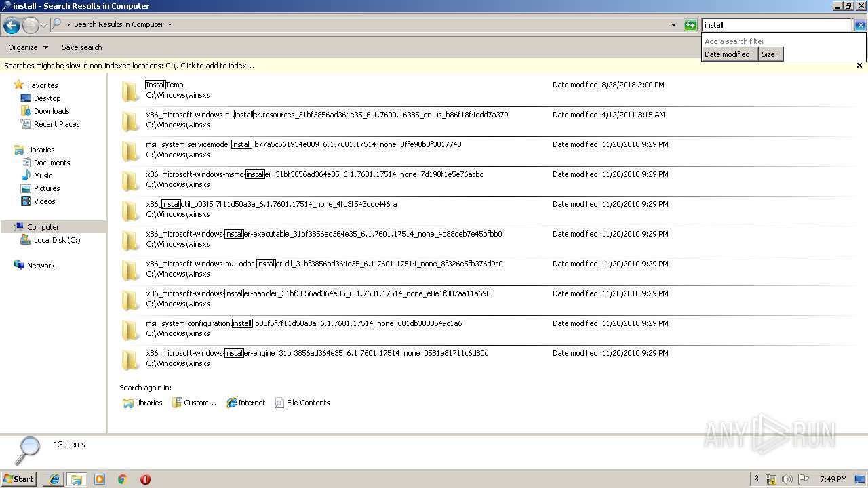868x488 pixels.
Task: Show hidden system tray icons
Action: 756,479
